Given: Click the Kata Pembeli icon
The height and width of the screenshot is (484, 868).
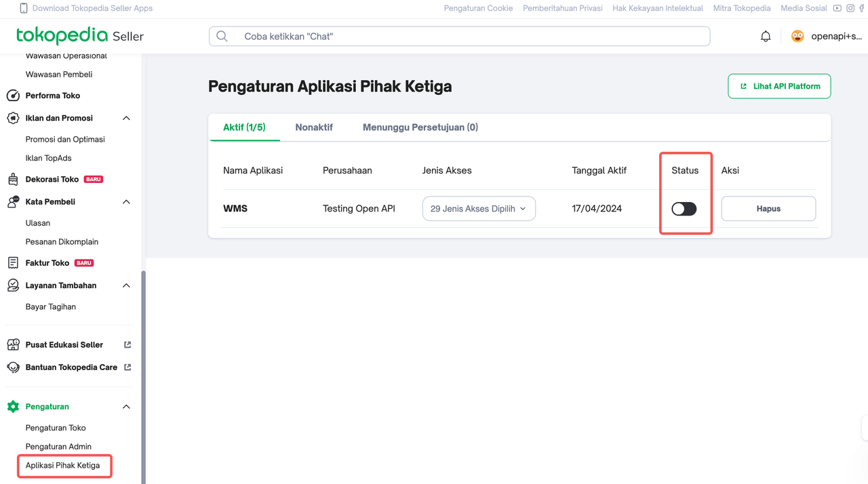Looking at the screenshot, I should click(x=13, y=202).
